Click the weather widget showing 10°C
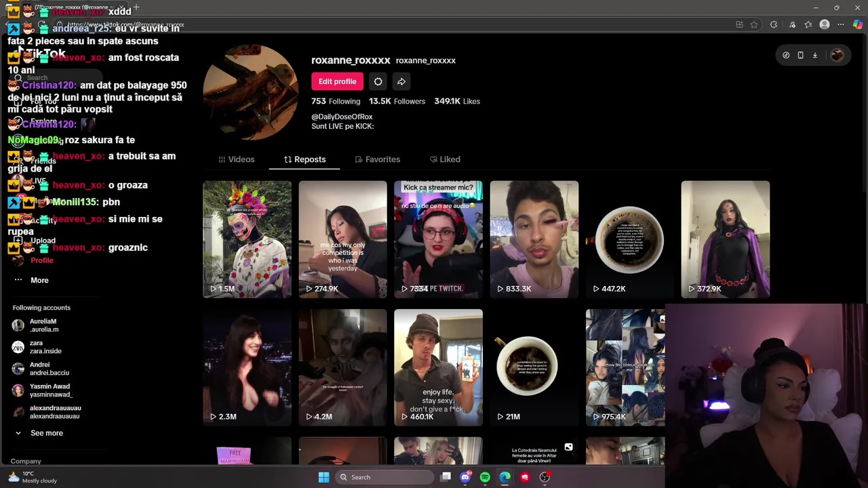The image size is (868, 488). (33, 477)
